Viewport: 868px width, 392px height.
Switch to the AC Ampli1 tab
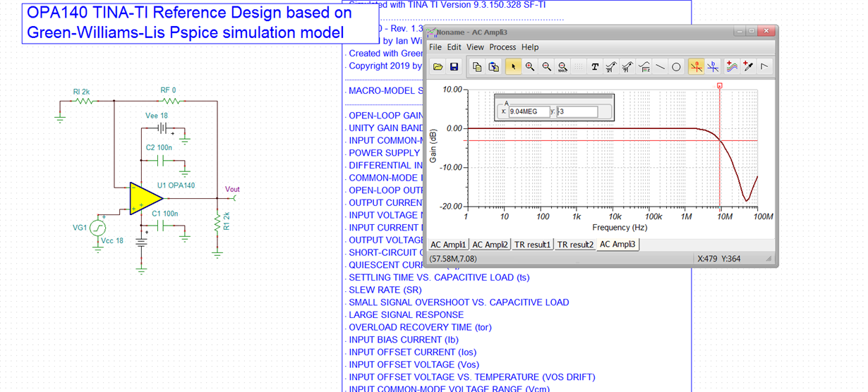(449, 245)
